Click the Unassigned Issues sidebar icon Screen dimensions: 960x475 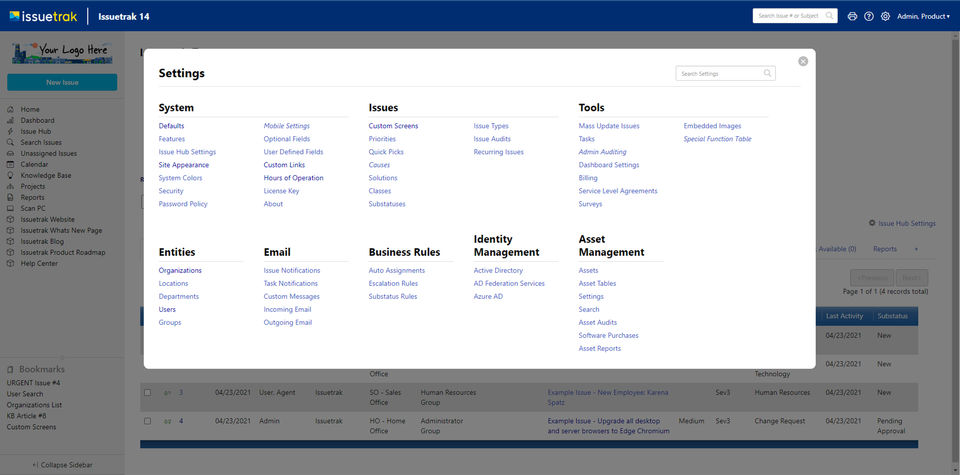pyautogui.click(x=10, y=154)
